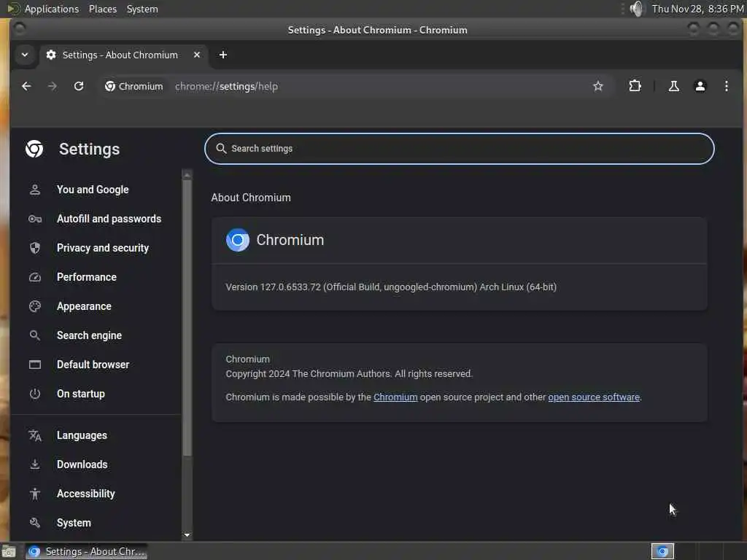Open the tab search dropdown arrow
This screenshot has width=747, height=560.
[25, 55]
